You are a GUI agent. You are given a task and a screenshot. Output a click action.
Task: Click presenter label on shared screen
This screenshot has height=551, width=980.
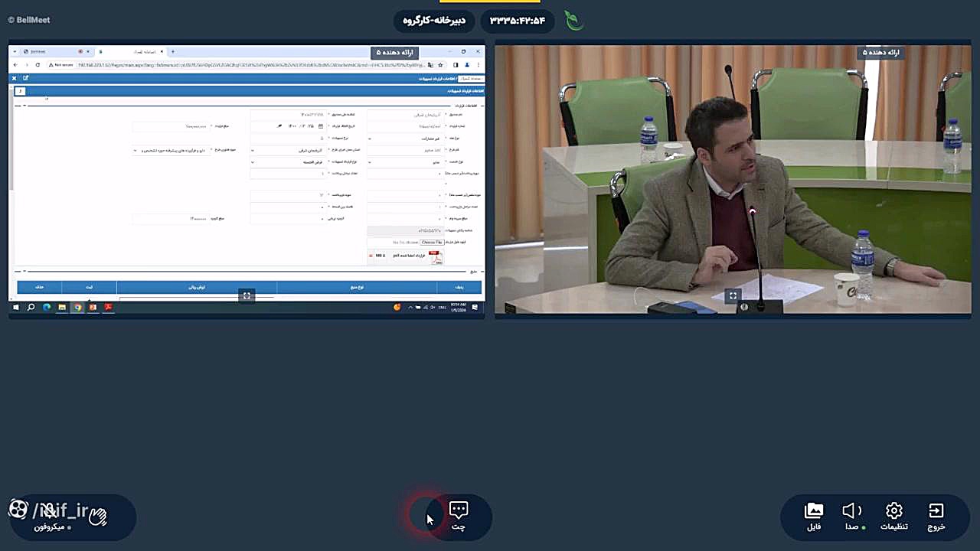(x=394, y=52)
